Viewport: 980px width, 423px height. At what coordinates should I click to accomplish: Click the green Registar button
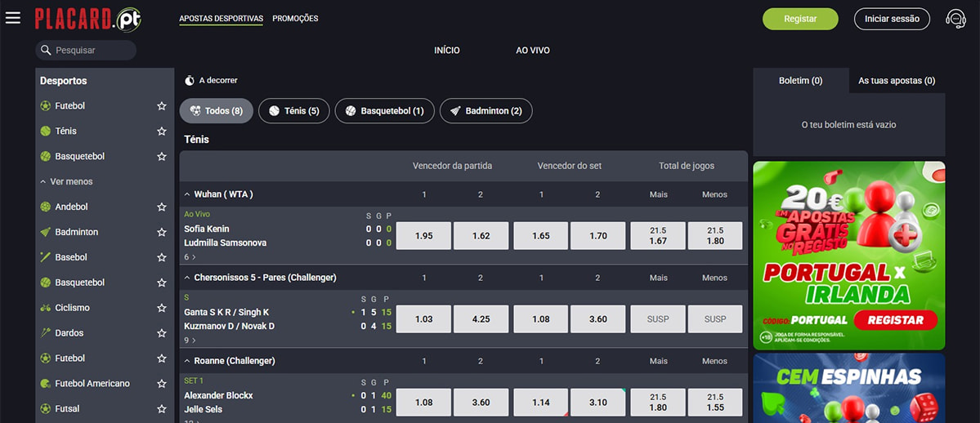pyautogui.click(x=799, y=19)
